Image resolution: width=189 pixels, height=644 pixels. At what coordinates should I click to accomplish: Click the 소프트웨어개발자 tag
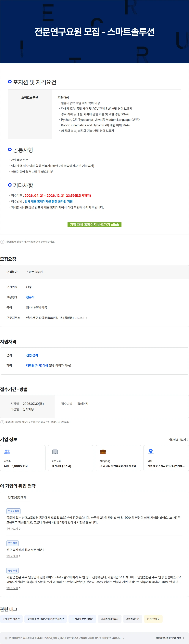(x=110, y=619)
